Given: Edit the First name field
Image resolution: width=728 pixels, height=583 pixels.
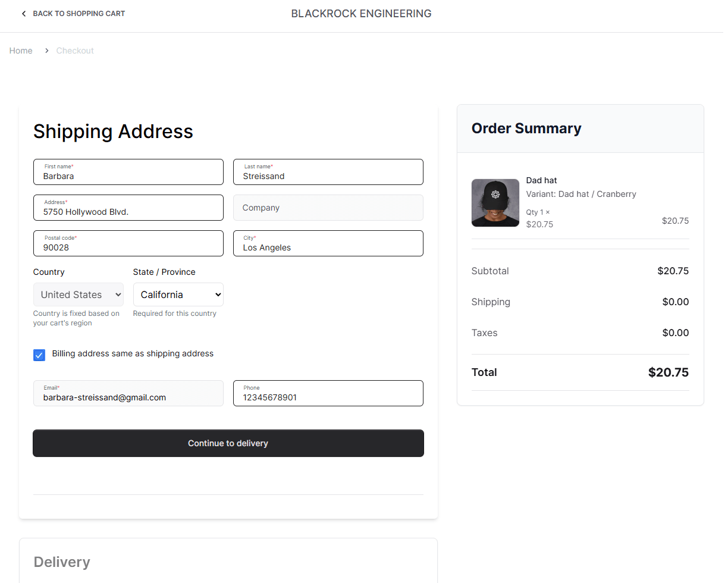Looking at the screenshot, I should (x=128, y=176).
